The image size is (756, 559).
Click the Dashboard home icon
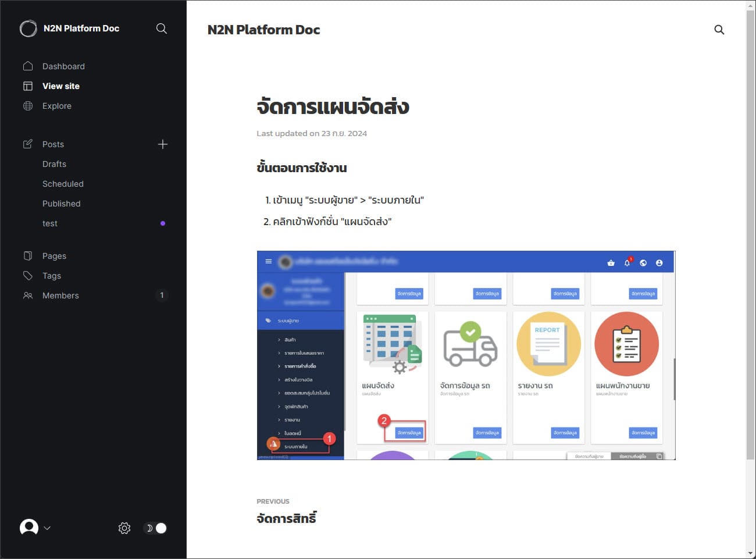28,66
